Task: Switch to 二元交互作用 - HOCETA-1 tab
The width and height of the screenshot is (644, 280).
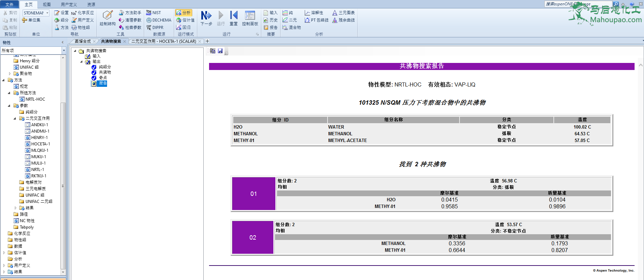Action: pos(164,41)
